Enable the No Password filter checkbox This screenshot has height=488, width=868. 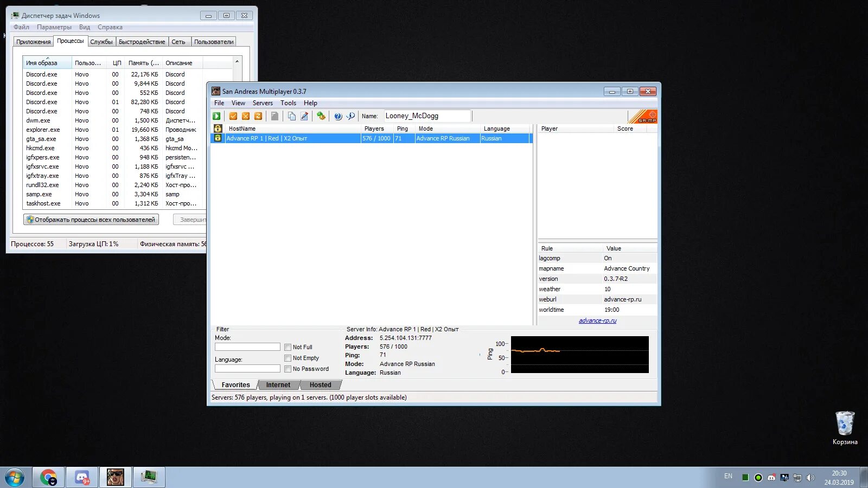[x=288, y=369]
